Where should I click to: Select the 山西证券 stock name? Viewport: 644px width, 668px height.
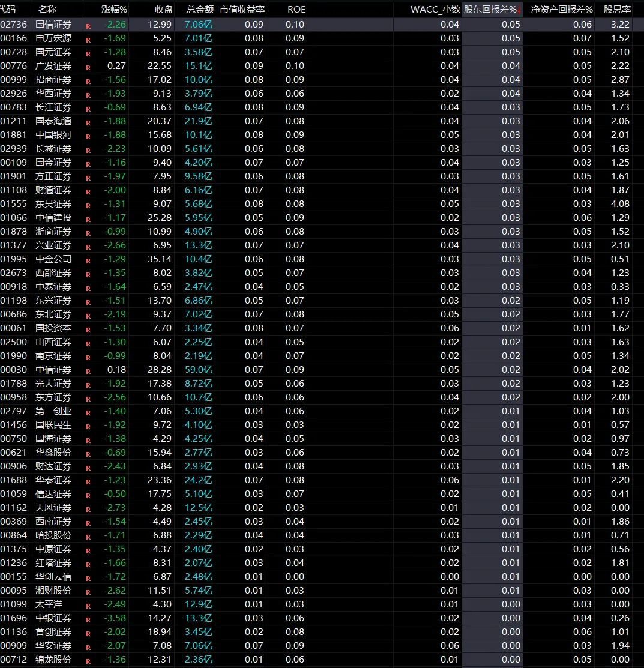(x=53, y=342)
